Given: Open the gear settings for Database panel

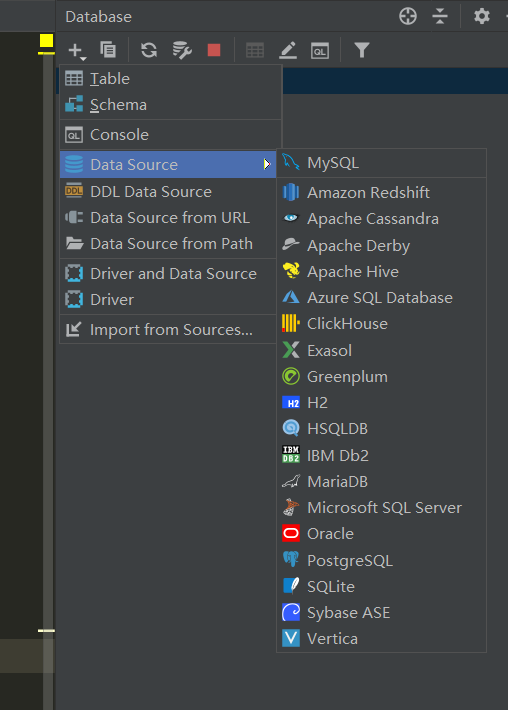Looking at the screenshot, I should 482,16.
